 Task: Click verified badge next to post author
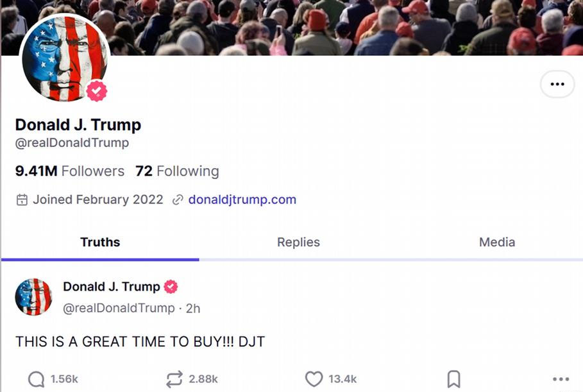[171, 287]
